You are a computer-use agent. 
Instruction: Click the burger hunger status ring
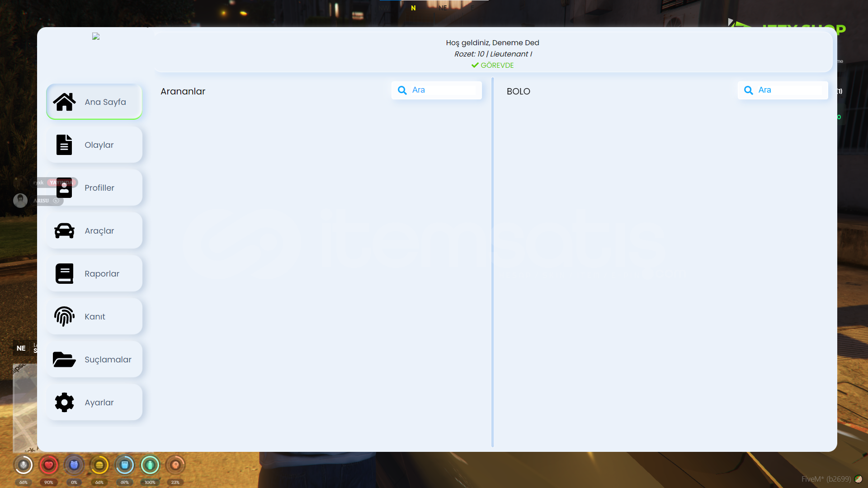[99, 465]
